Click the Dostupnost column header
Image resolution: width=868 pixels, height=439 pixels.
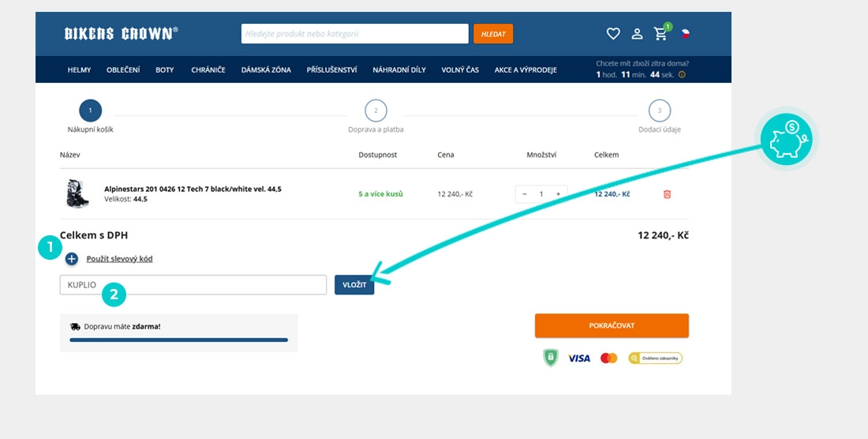tap(377, 155)
